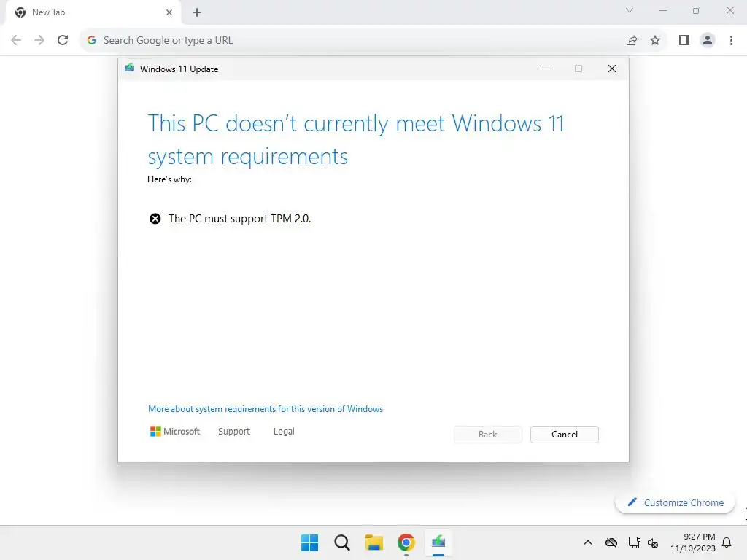Click Windows 11 Update taskbar icon
747x560 pixels.
coord(438,542)
